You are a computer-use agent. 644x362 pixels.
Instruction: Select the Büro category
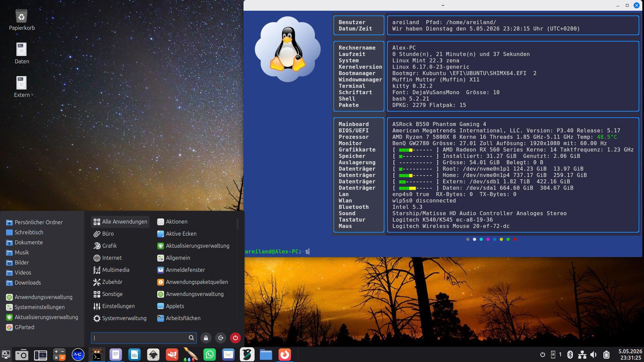click(120, 234)
